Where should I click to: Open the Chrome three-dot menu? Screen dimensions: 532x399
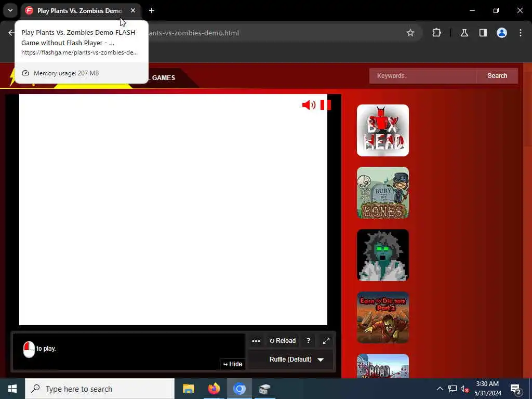[521, 33]
